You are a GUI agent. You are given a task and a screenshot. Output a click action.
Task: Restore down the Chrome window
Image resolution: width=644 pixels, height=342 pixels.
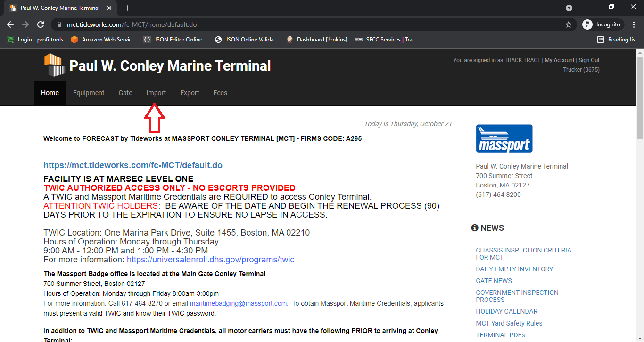tap(611, 7)
